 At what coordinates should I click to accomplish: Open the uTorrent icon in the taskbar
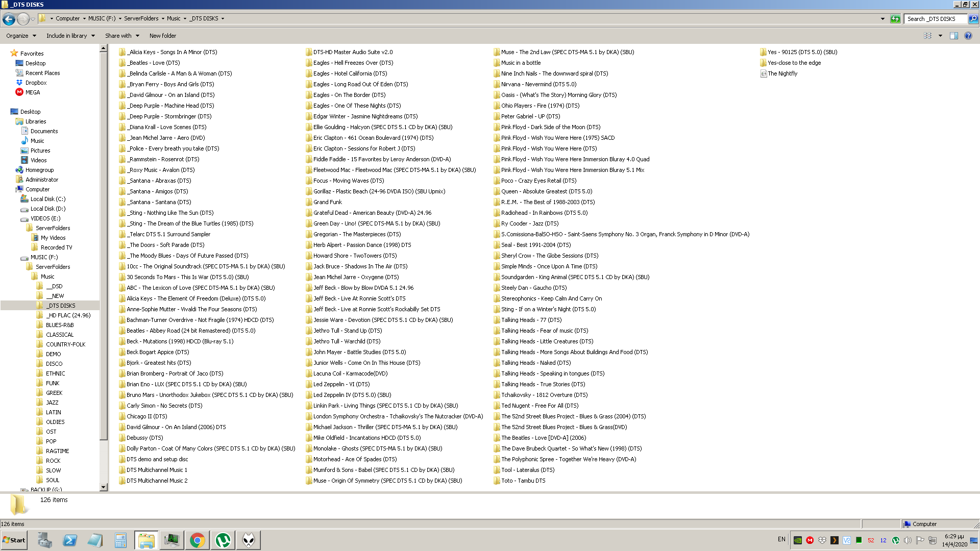tap(223, 540)
